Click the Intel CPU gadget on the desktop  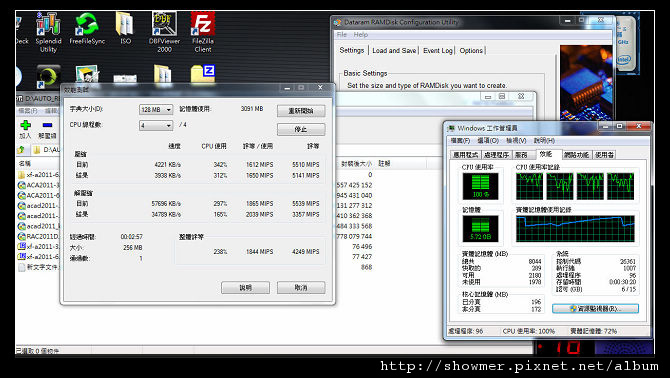point(627,44)
